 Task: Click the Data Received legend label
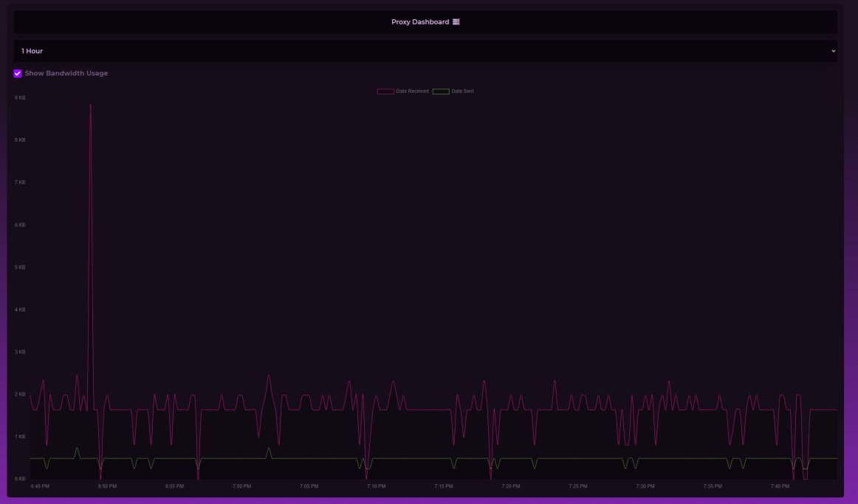(x=412, y=92)
